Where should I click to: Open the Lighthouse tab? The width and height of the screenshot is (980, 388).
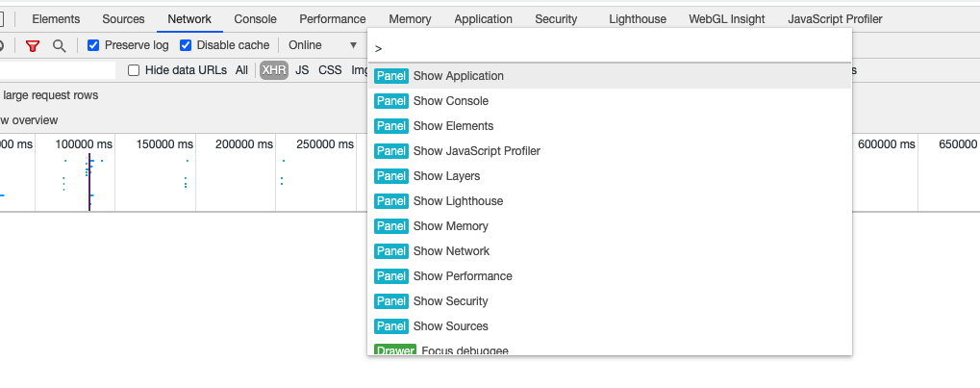click(638, 19)
